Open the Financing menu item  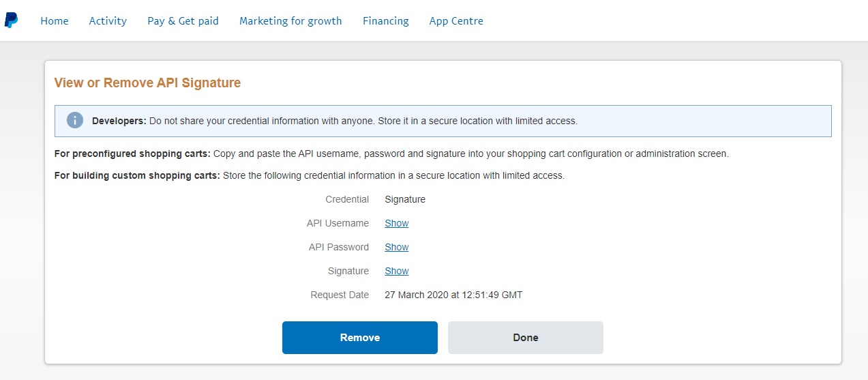385,21
